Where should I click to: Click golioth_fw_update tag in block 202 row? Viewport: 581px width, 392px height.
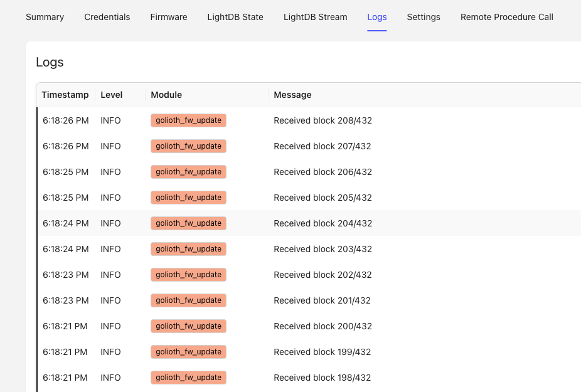pyautogui.click(x=188, y=275)
